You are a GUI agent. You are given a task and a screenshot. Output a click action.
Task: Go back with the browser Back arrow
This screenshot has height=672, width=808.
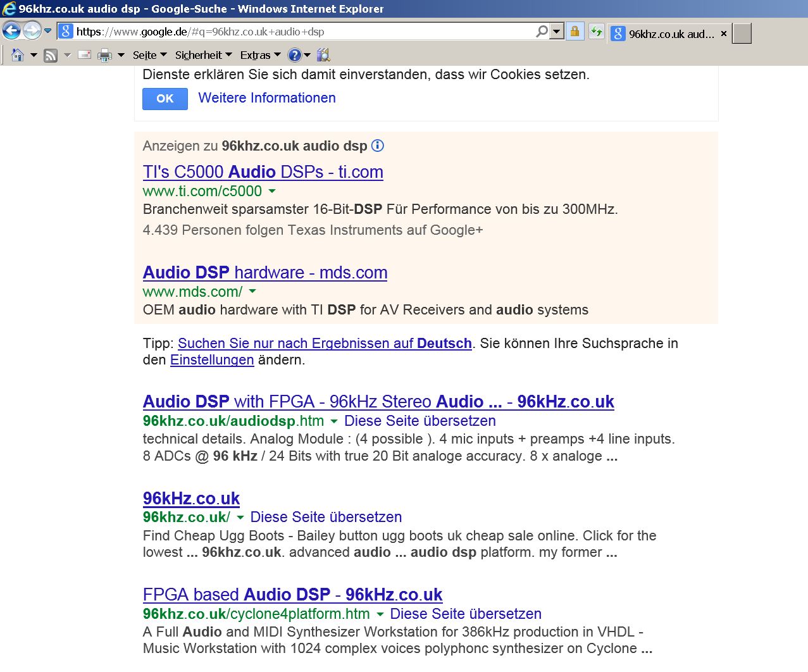pos(11,30)
